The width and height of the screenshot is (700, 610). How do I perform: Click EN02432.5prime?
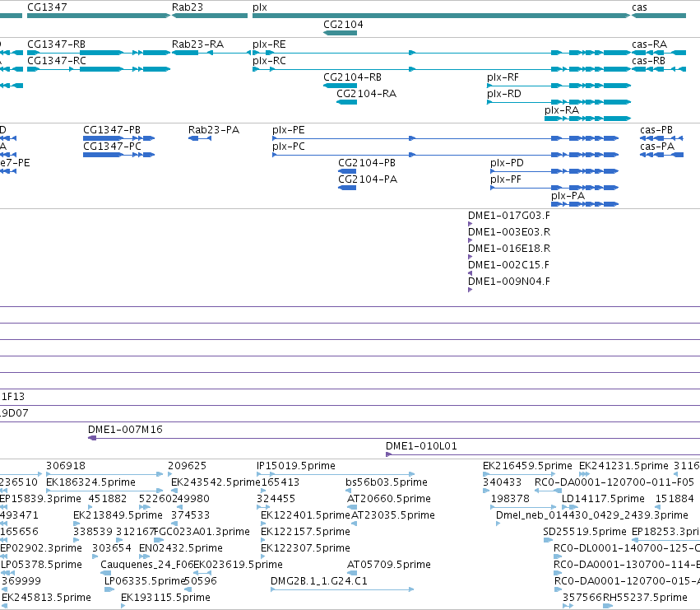(144, 556)
